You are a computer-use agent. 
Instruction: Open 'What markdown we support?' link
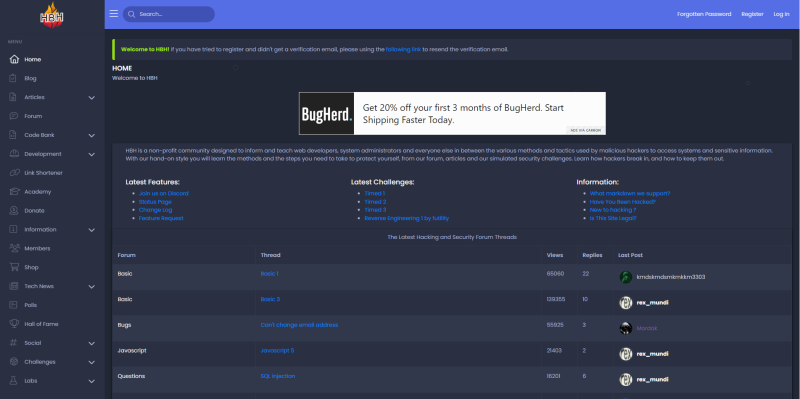630,193
